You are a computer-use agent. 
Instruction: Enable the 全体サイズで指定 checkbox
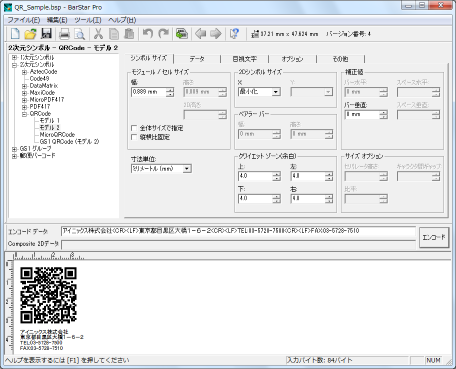[x=134, y=128]
